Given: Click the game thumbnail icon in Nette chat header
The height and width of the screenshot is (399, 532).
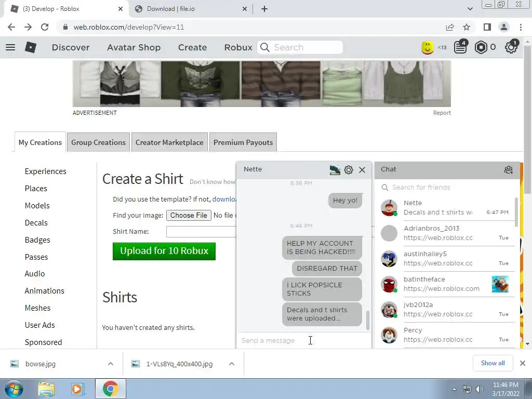Looking at the screenshot, I should (x=335, y=170).
